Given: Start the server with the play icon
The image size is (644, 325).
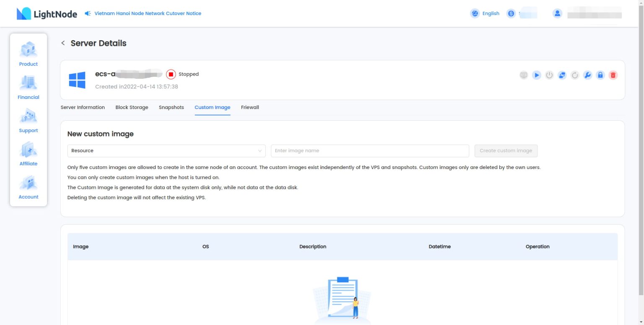Looking at the screenshot, I should tap(536, 75).
